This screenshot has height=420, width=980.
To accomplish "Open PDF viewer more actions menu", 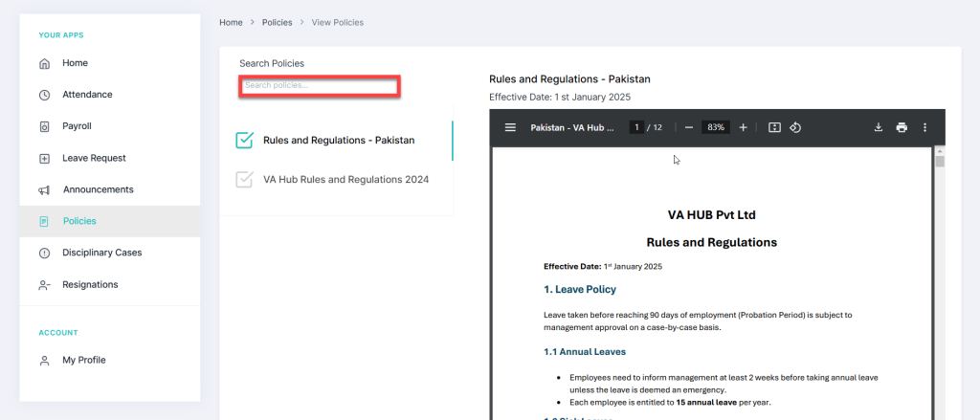I will point(925,127).
